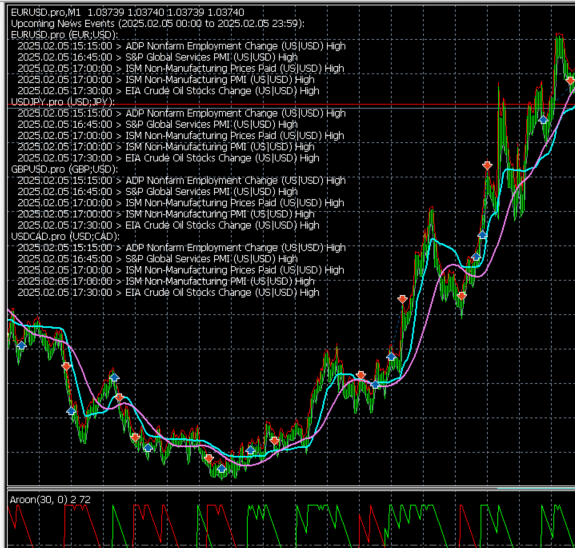Select the topmost of the two stacked blue arrows
575x548 pixels.
pos(483,235)
